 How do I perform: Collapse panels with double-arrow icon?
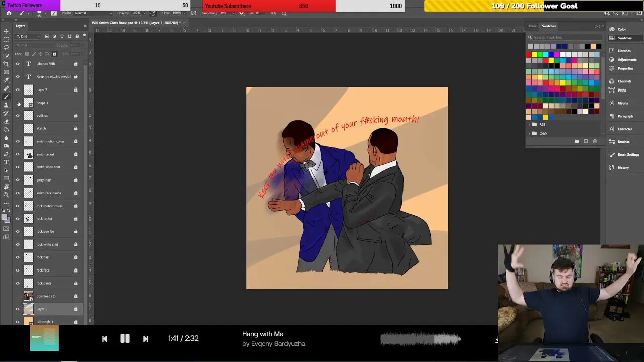coord(597,26)
